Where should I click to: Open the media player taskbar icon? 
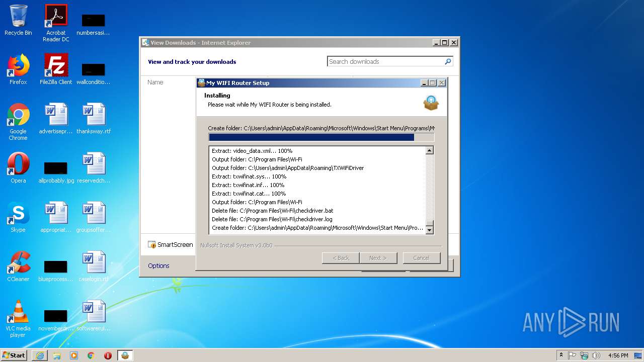[74, 355]
